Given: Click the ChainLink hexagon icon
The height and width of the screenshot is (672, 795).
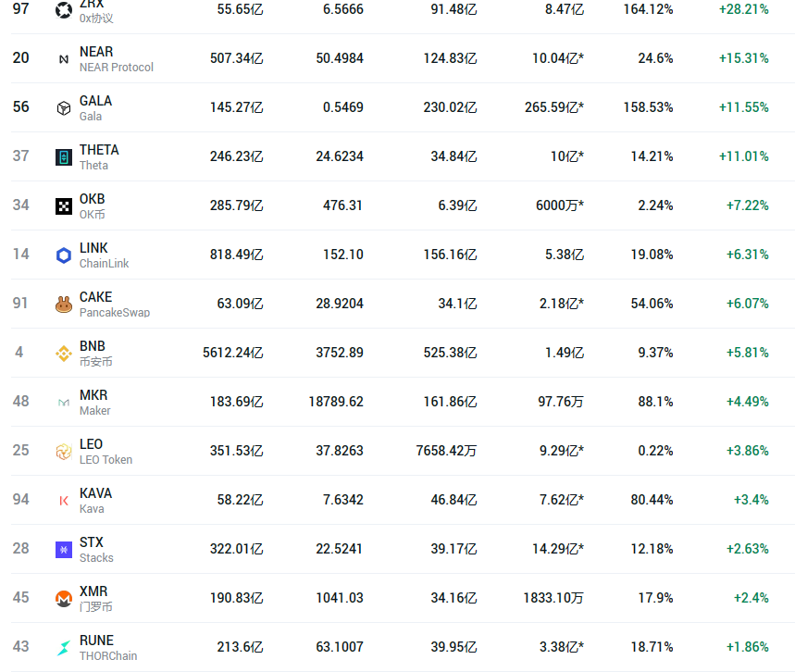Looking at the screenshot, I should point(64,255).
